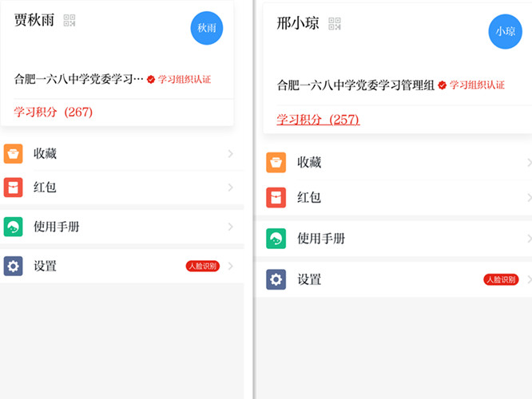Image resolution: width=532 pixels, height=399 pixels.
Task: Expand 收藏 chevron in 贾秋雨 panel
Action: pos(231,153)
